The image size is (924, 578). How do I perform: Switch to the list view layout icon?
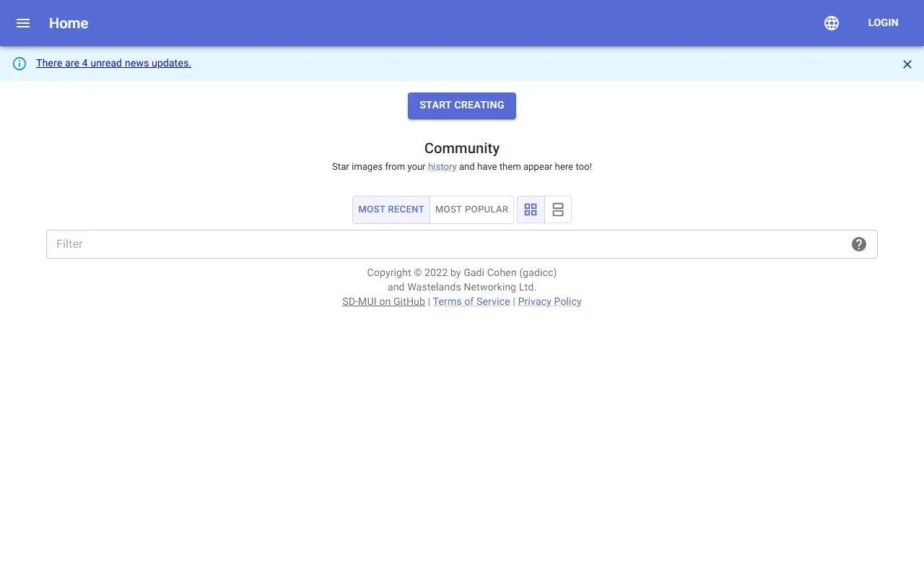pos(558,210)
